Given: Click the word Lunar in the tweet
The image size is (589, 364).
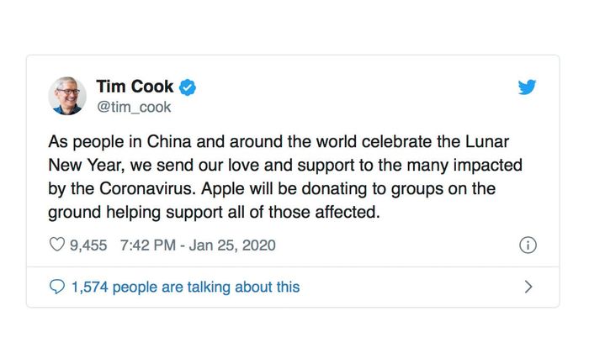Looking at the screenshot, I should [x=487, y=142].
